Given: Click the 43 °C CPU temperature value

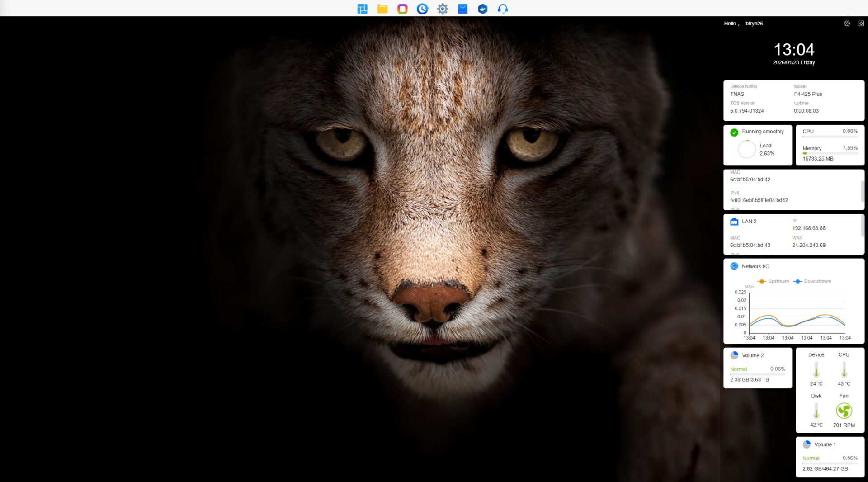Looking at the screenshot, I should [844, 384].
